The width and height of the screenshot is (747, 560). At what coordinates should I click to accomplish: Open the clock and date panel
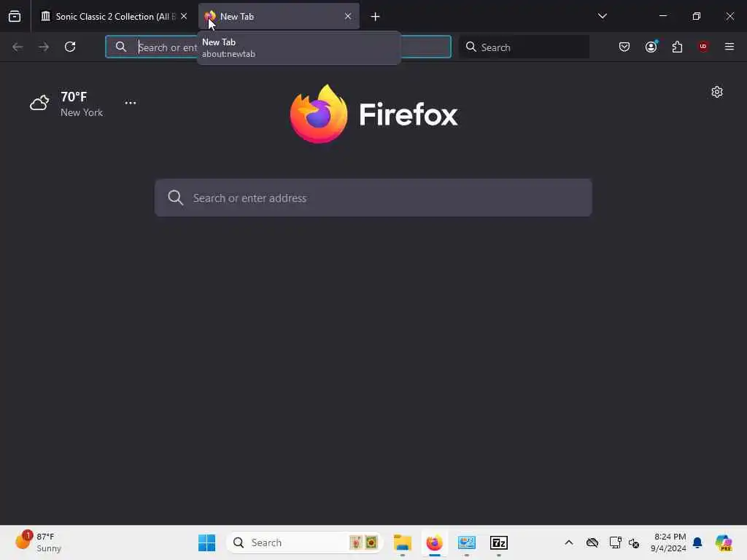point(670,542)
